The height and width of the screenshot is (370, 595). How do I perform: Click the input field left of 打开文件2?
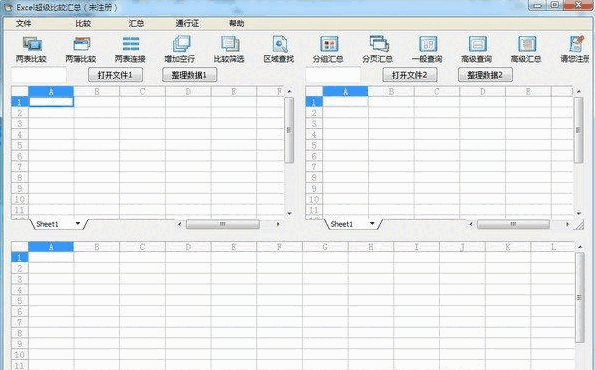(x=333, y=75)
